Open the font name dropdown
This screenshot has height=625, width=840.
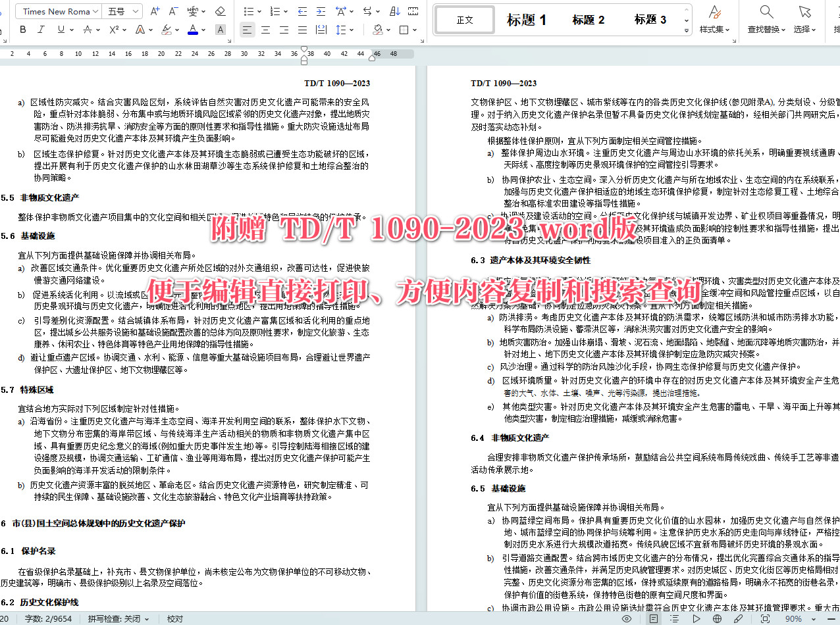coord(57,11)
